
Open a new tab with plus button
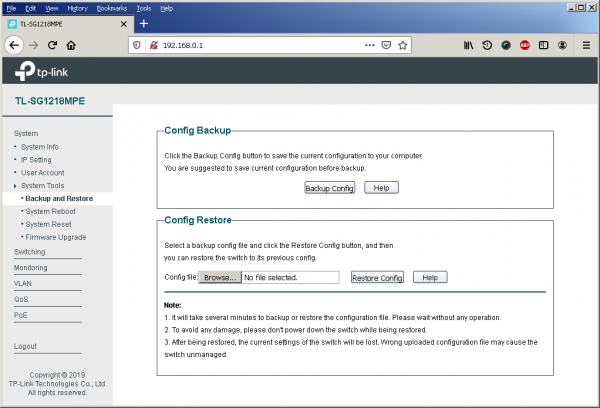coord(143,23)
